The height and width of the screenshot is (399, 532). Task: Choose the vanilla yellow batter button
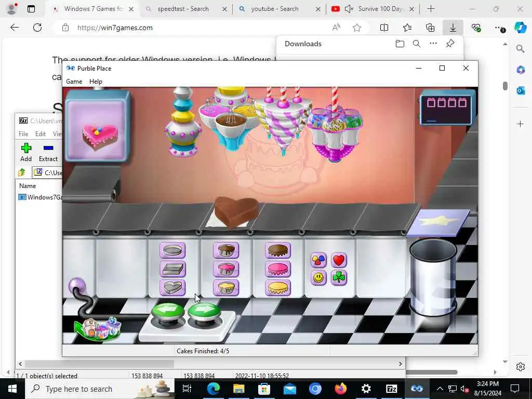tap(226, 288)
